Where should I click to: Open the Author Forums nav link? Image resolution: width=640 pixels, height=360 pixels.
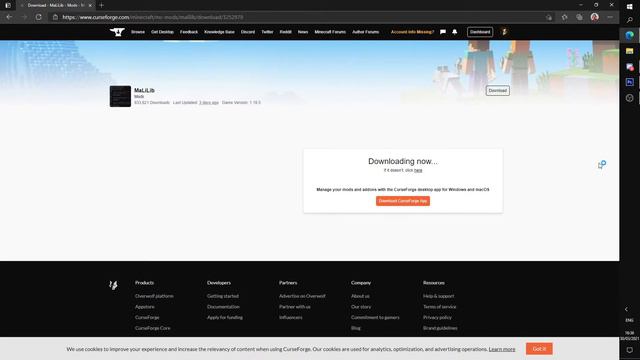pos(365,32)
